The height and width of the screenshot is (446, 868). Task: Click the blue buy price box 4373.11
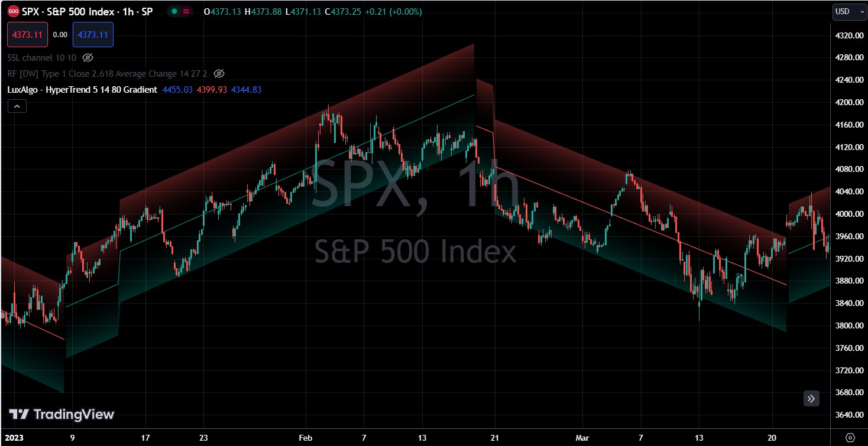point(93,35)
